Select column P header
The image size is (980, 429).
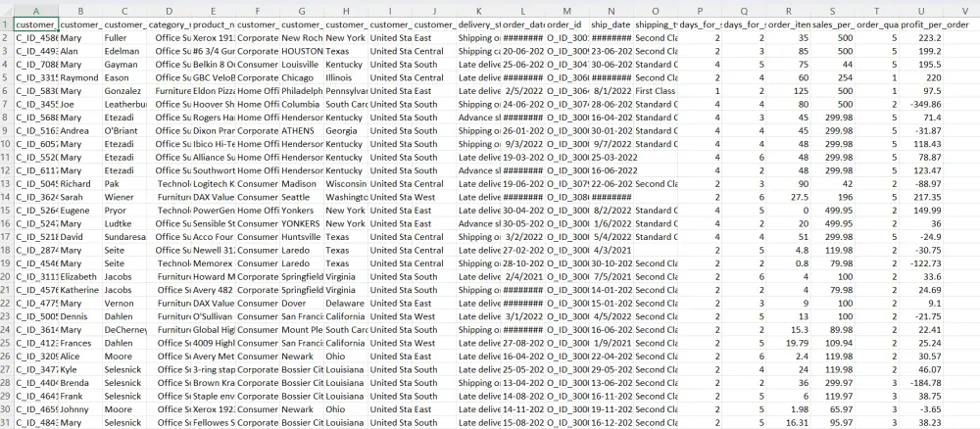click(700, 11)
